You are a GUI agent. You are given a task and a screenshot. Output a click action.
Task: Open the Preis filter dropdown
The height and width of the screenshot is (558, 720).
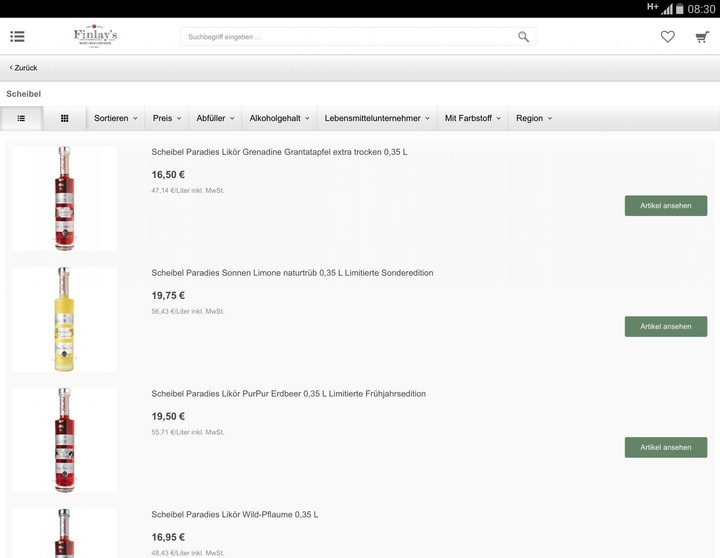(x=167, y=118)
